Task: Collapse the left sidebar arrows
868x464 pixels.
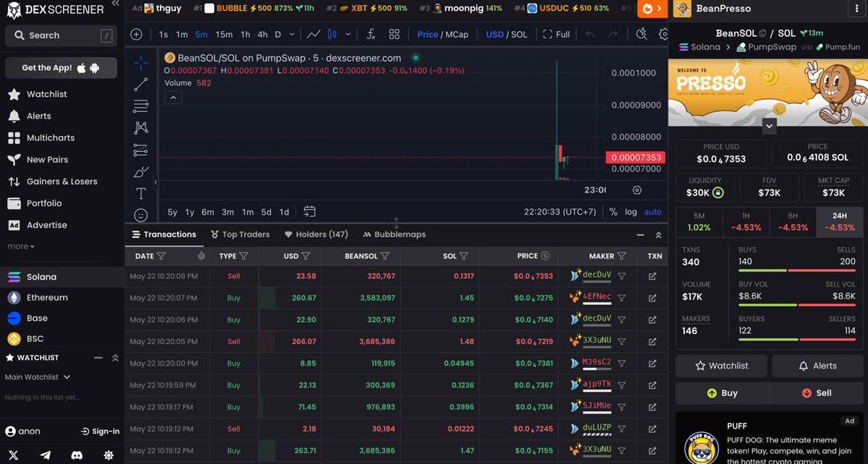Action: pos(116,4)
